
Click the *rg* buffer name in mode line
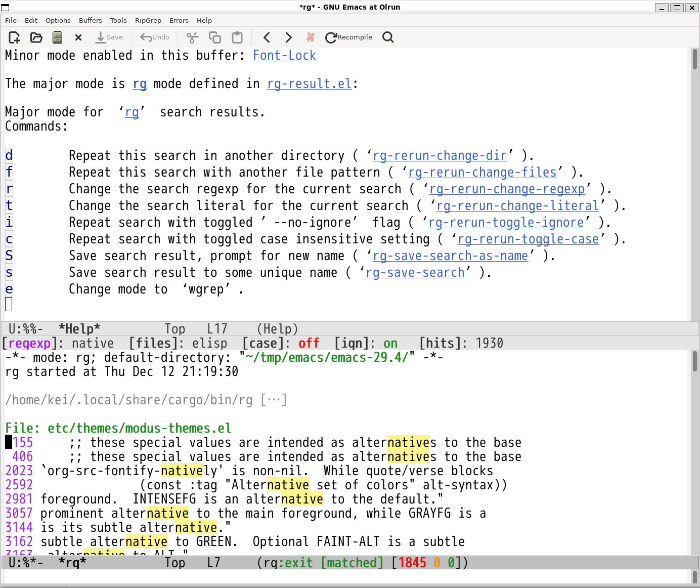coord(72,563)
